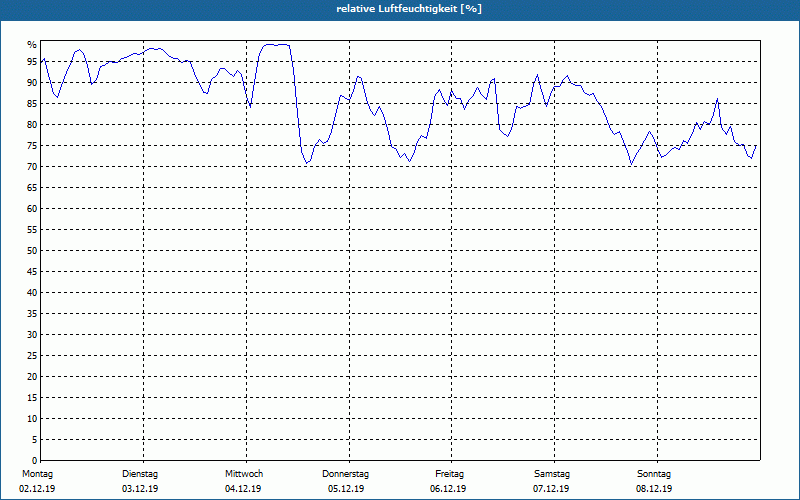This screenshot has height=500, width=800.
Task: Click the date '08.12.19'
Action: [654, 489]
